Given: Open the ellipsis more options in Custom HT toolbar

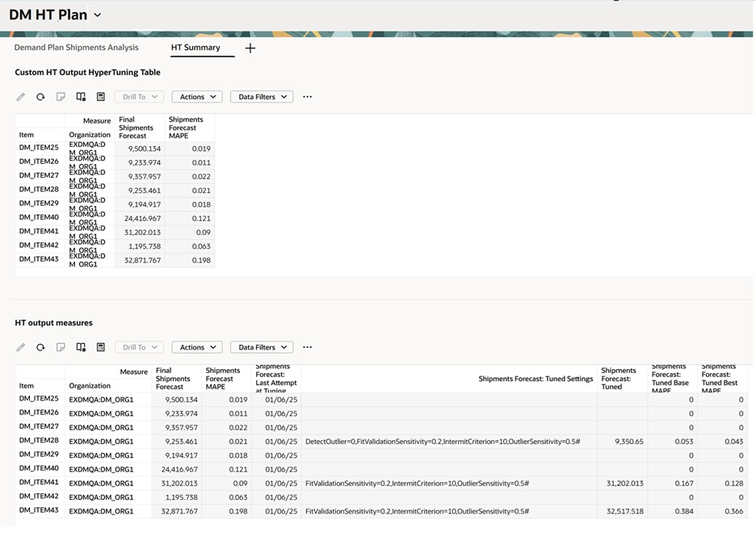Looking at the screenshot, I should pyautogui.click(x=307, y=97).
